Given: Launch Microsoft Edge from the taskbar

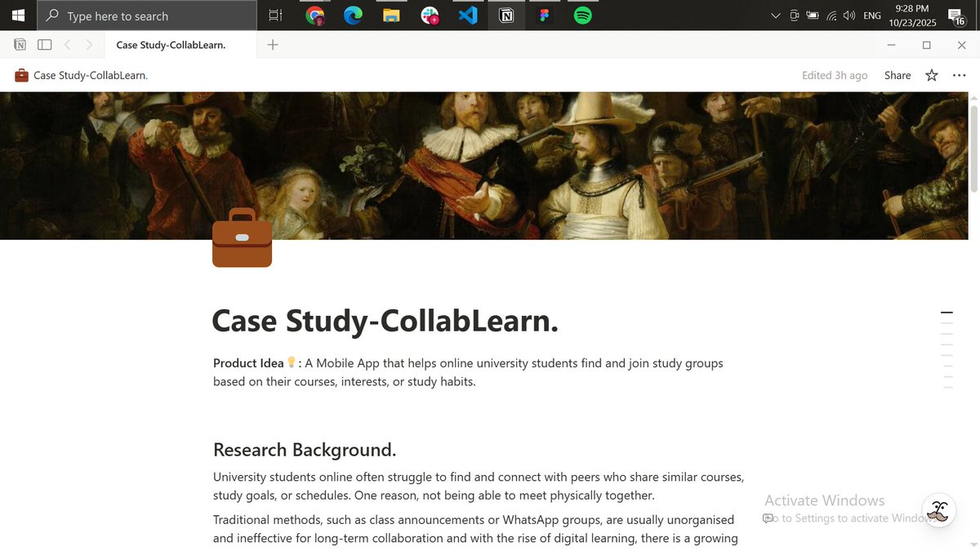Looking at the screenshot, I should [x=353, y=16].
